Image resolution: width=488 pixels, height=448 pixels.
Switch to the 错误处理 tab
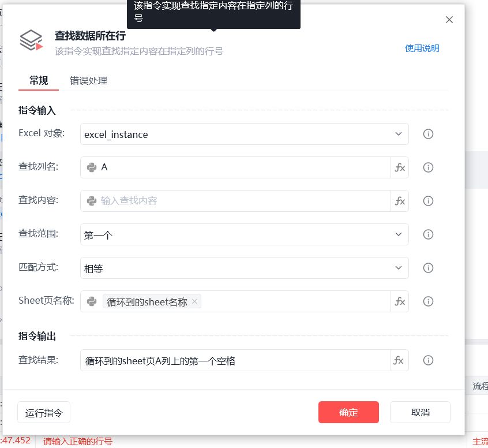click(x=88, y=81)
